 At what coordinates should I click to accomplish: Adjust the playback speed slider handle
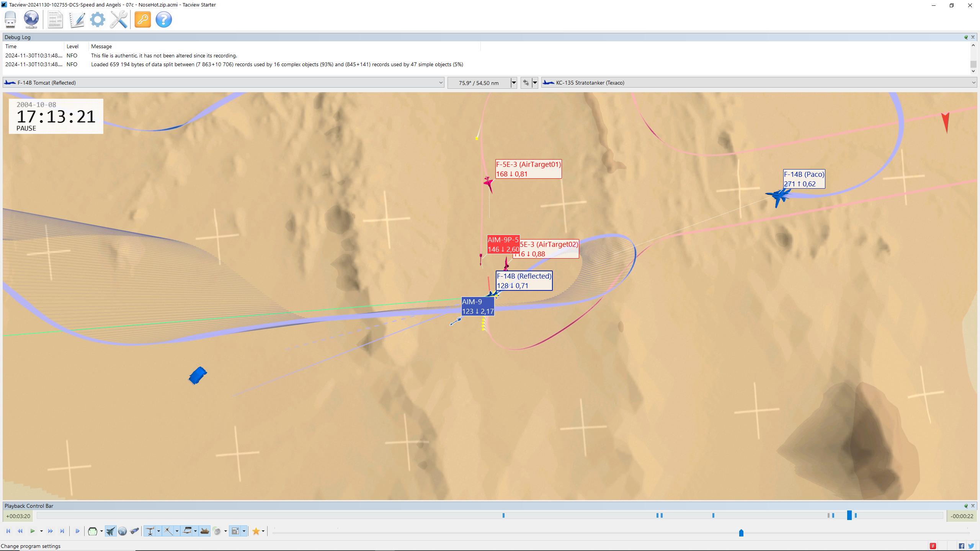point(741,533)
